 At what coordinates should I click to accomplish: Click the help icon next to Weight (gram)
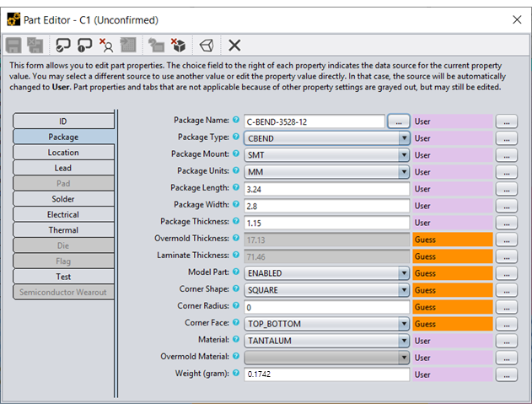(x=236, y=373)
